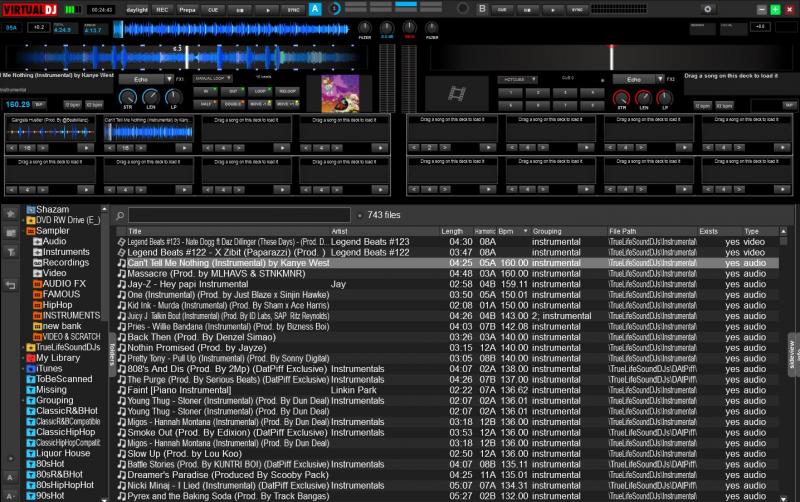Click the vertical folders tab handle

tap(112, 354)
